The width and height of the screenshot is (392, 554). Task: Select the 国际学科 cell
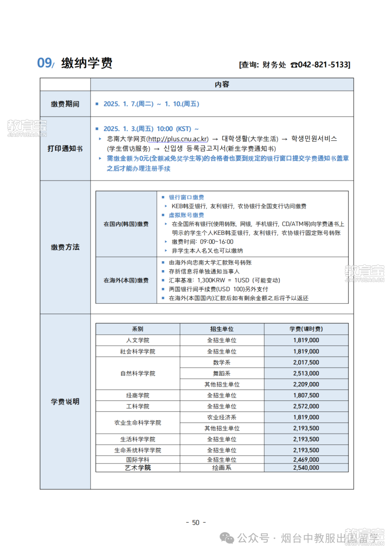click(x=138, y=460)
